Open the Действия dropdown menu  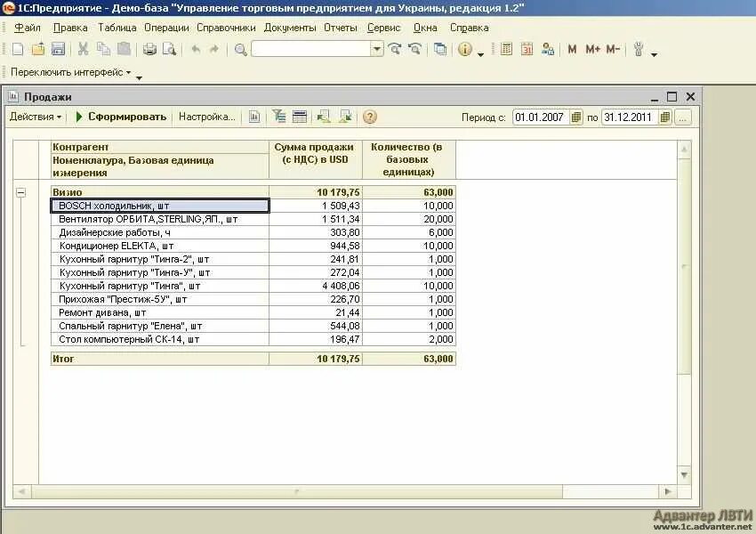36,117
